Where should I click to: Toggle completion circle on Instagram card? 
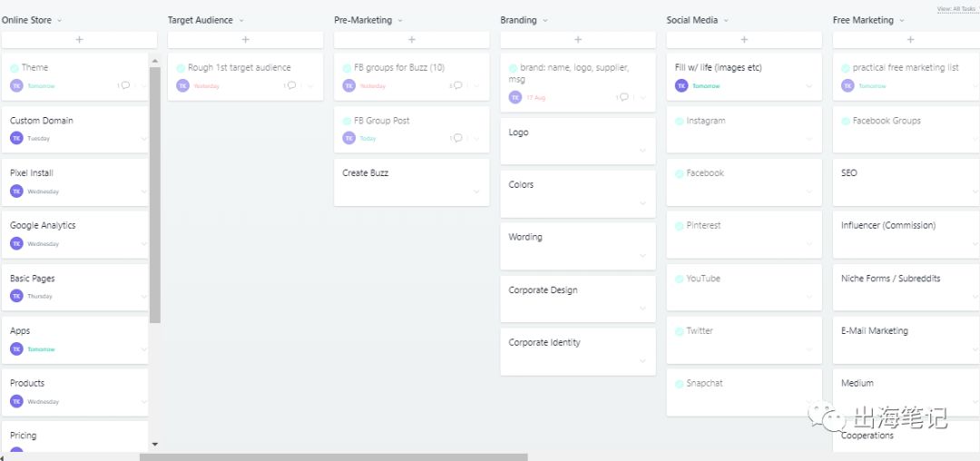(680, 121)
